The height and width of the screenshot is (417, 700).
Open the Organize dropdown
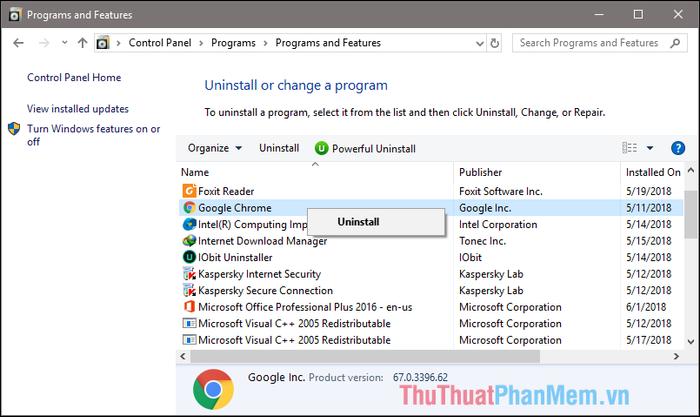tap(215, 148)
